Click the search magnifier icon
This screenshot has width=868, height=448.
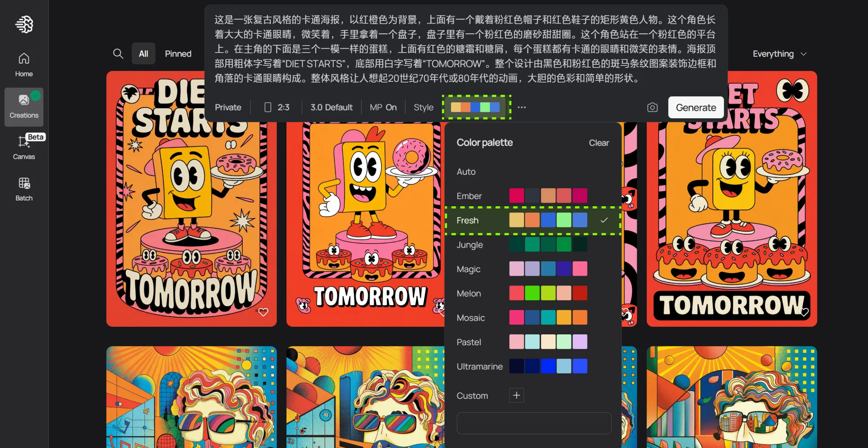118,54
